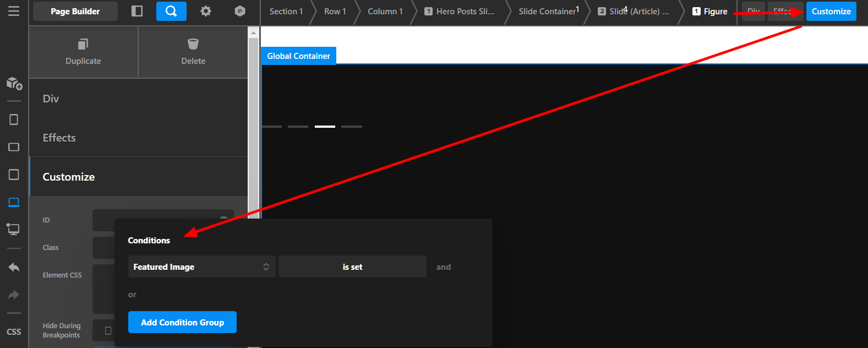868x348 pixels.
Task: Select the desktop monitor breakpoint preview
Action: pyautogui.click(x=14, y=229)
